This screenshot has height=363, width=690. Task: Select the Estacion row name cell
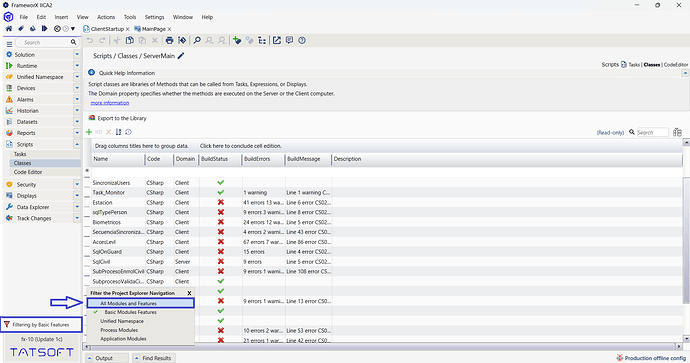click(x=118, y=202)
